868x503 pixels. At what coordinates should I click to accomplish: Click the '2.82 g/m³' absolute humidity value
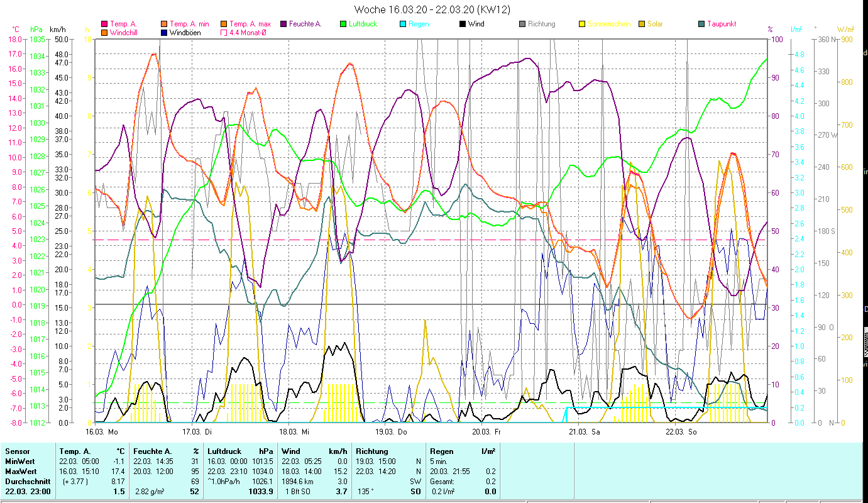click(x=150, y=492)
